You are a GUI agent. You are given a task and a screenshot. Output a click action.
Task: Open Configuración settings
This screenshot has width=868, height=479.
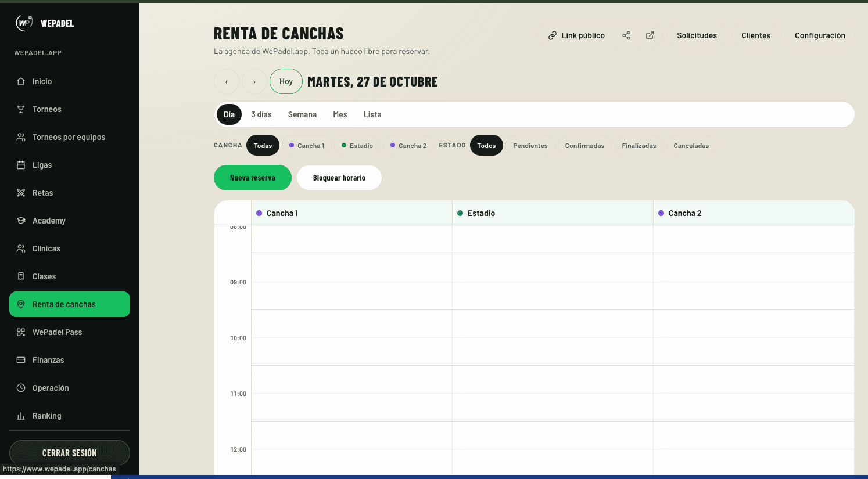click(x=820, y=35)
